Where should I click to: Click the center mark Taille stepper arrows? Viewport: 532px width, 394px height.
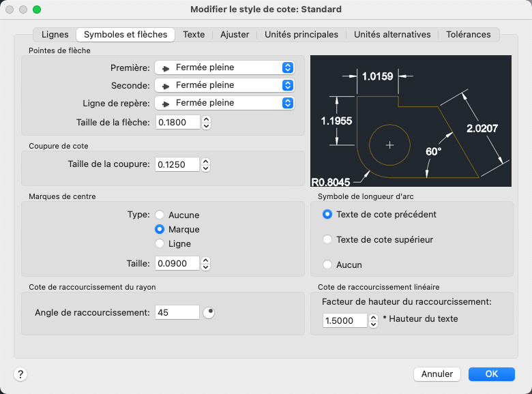point(207,263)
